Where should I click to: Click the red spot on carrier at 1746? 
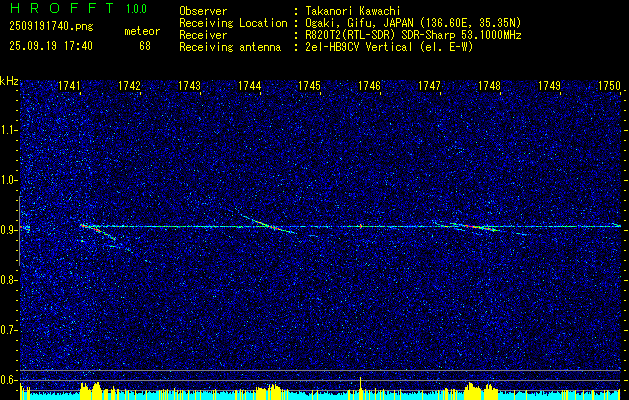click(361, 226)
